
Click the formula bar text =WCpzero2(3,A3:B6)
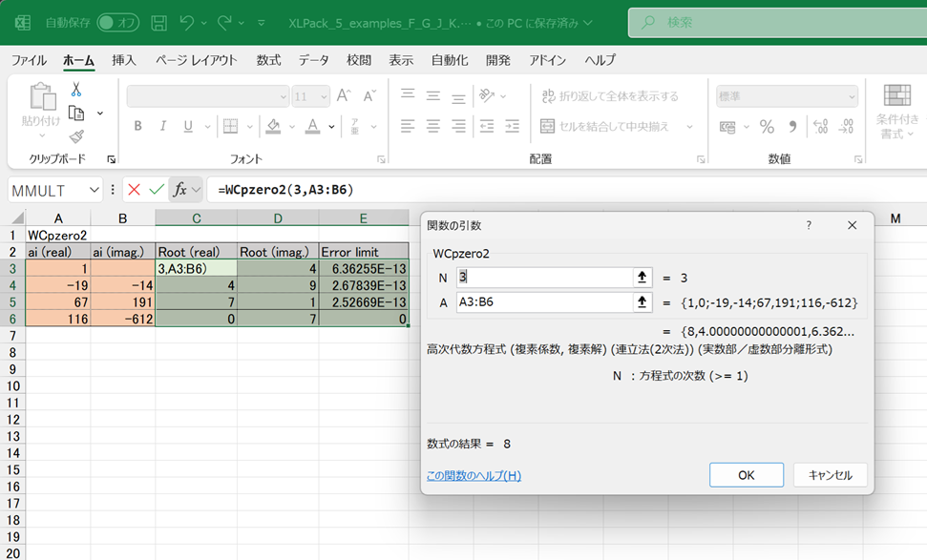click(285, 190)
